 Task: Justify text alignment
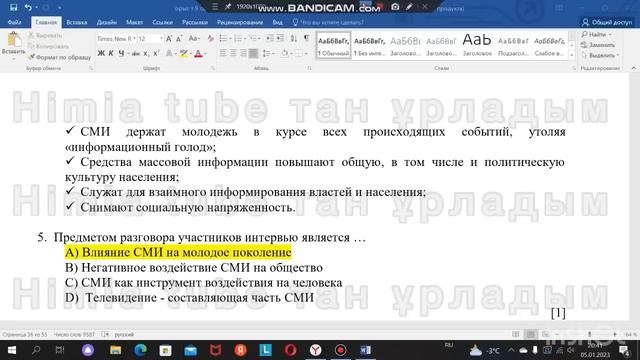click(x=253, y=53)
